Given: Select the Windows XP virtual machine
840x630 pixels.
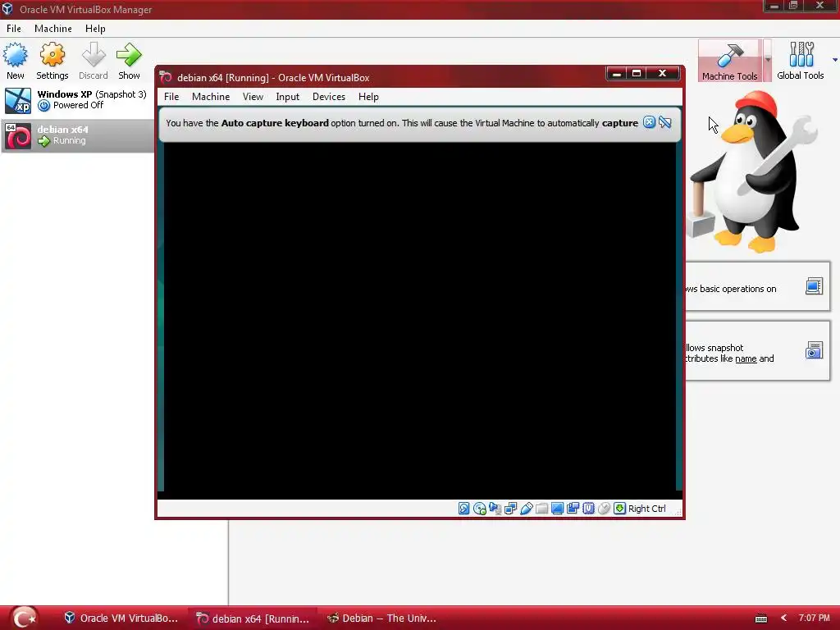Looking at the screenshot, I should coord(77,100).
